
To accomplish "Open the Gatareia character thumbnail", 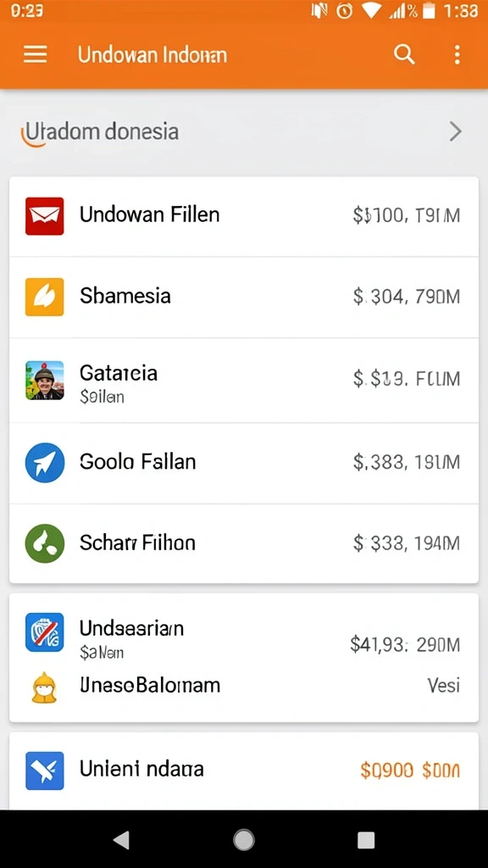I will (x=44, y=380).
